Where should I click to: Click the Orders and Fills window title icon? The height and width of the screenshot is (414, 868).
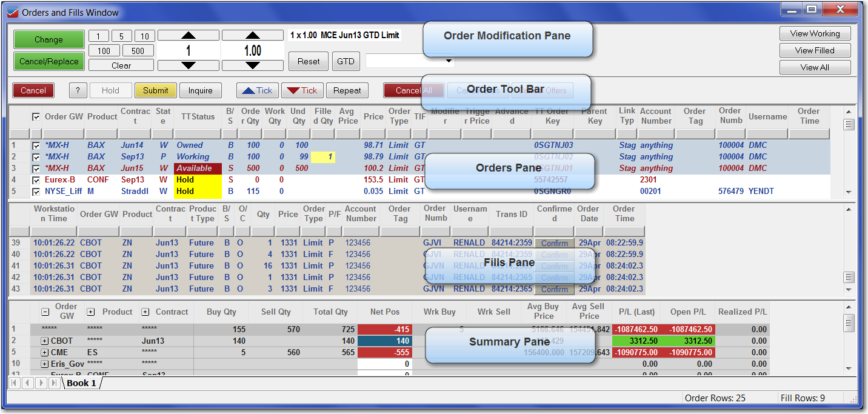tap(12, 12)
